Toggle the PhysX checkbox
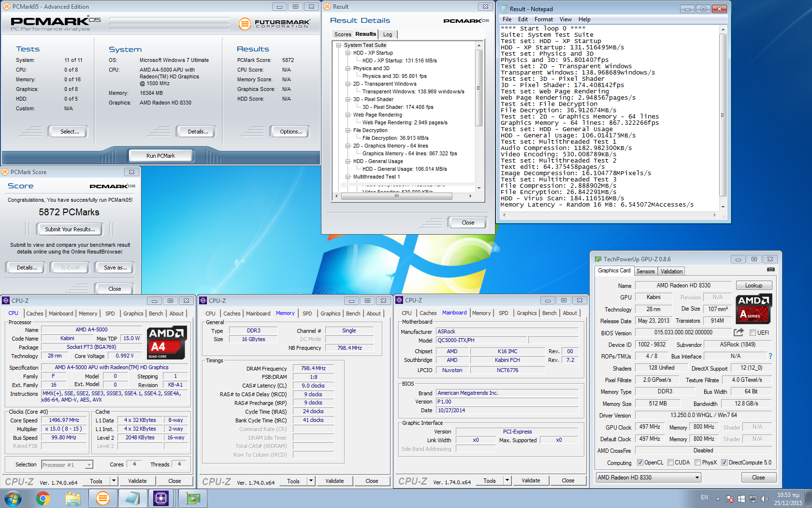The image size is (812, 508). (697, 463)
